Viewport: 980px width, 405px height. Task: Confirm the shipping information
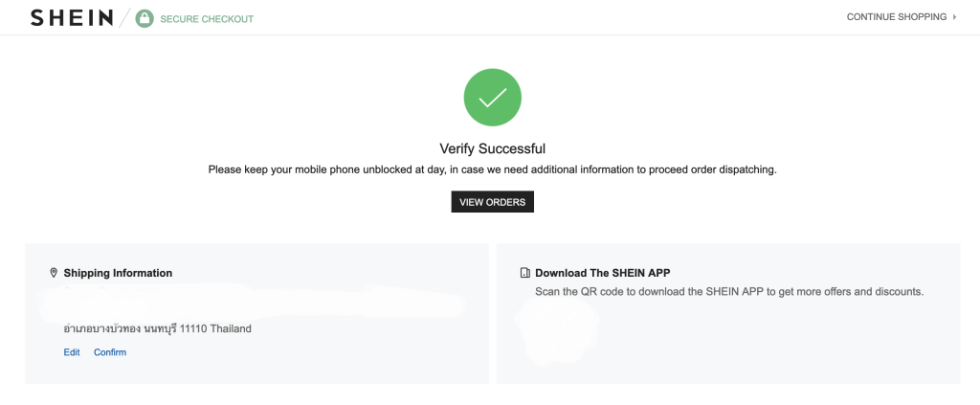coord(110,352)
